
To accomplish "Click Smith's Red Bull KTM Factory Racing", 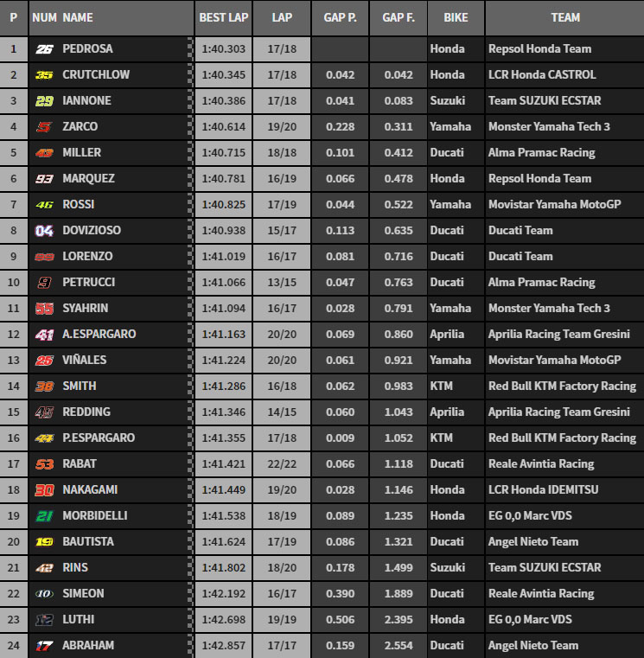I will 562,386.
